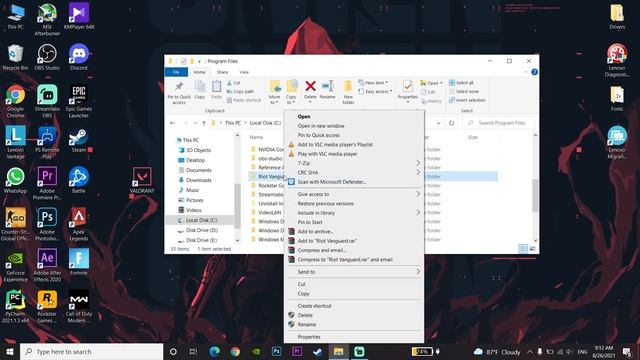Viewport: 640px width, 360px height.
Task: Open the address bar history dropdown
Action: click(x=438, y=123)
